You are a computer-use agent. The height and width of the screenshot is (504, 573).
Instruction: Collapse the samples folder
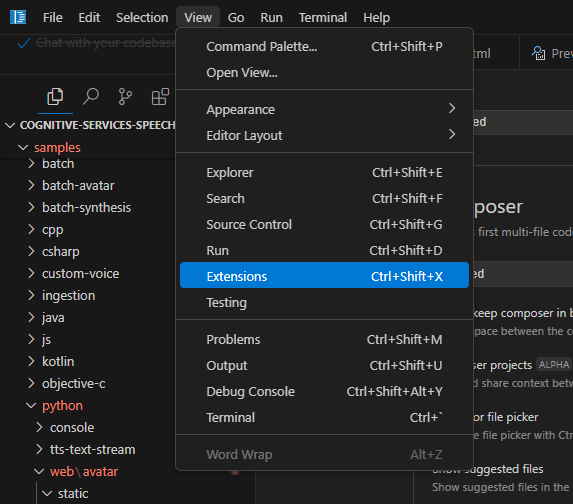[23, 148]
